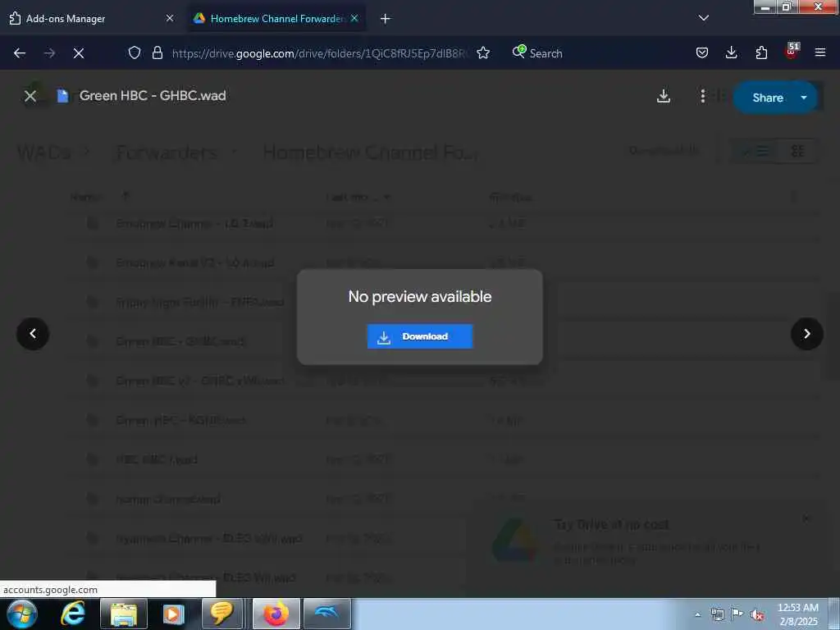Screen dimensions: 840x630
Task: Bookmark this page with the star icon
Action: pos(483,52)
